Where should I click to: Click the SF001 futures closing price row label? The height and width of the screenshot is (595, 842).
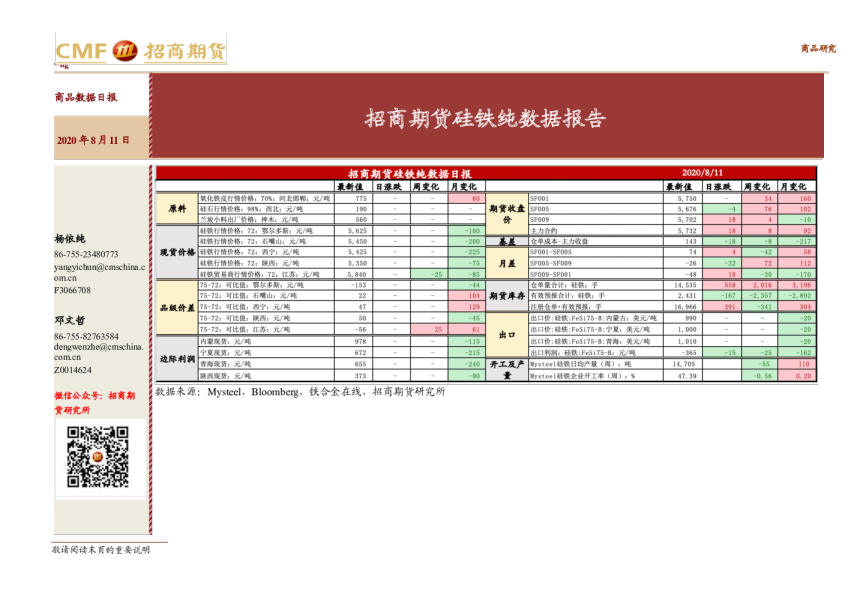(594, 199)
